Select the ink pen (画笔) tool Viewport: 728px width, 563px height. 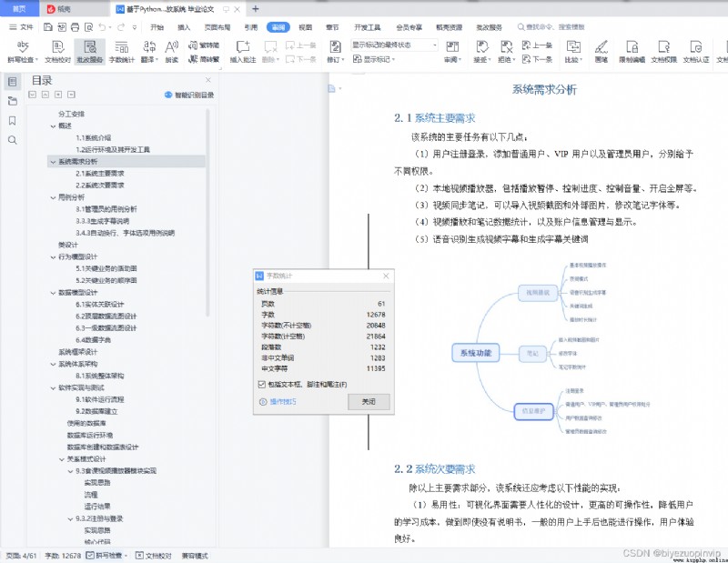tap(602, 51)
